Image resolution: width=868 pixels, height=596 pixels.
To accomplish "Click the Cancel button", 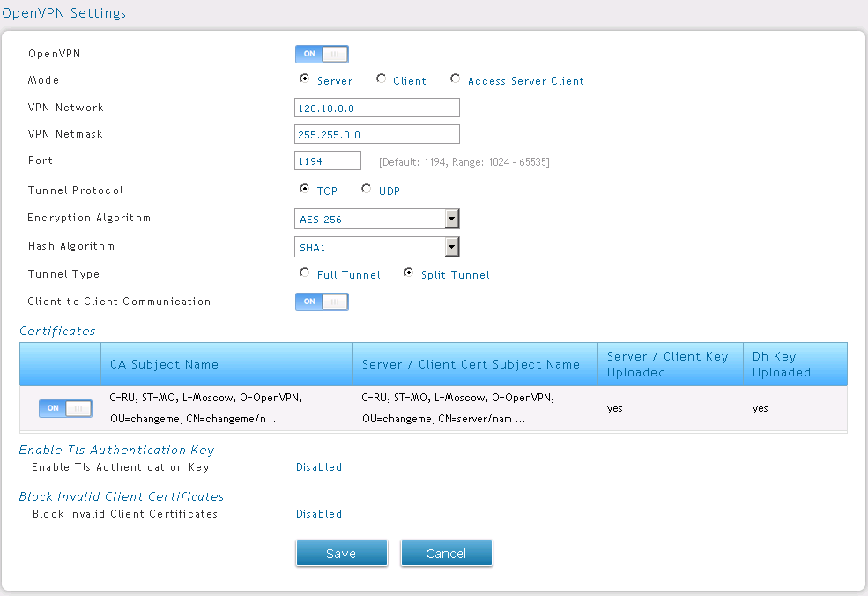I will [x=446, y=553].
